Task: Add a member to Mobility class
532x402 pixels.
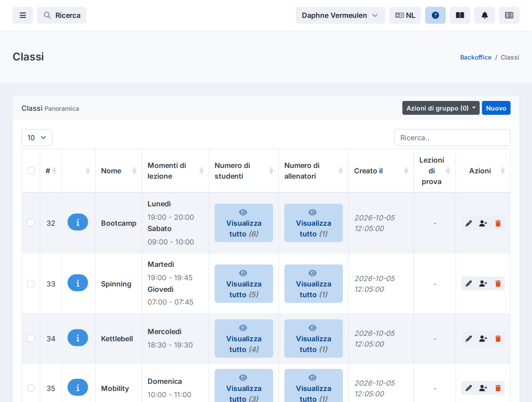Action: (x=483, y=388)
